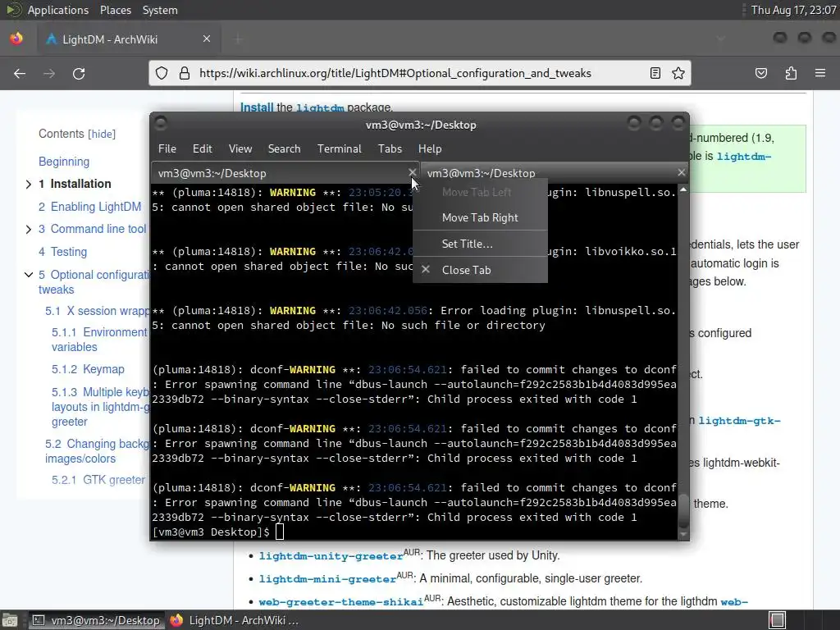The image size is (840, 630).
Task: Click the terminal vertical scrollbar thumb
Action: click(x=683, y=511)
